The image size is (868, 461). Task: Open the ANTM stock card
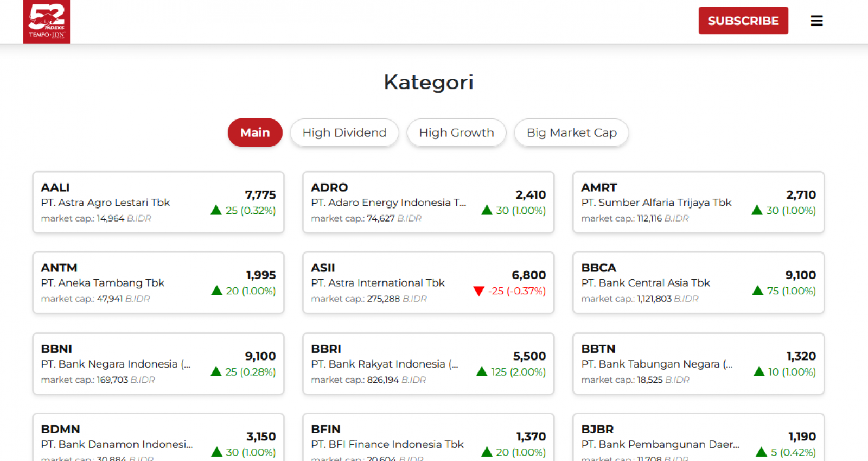point(158,283)
